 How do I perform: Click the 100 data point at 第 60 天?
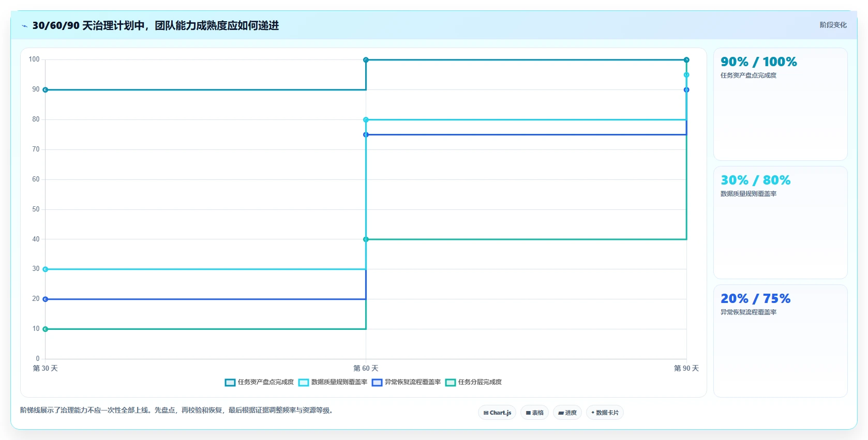(366, 60)
